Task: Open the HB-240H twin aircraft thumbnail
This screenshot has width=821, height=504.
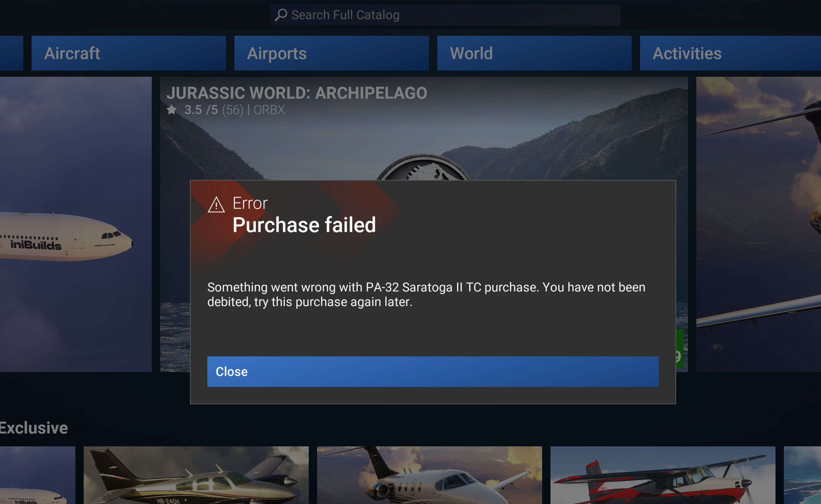Action: 196,475
